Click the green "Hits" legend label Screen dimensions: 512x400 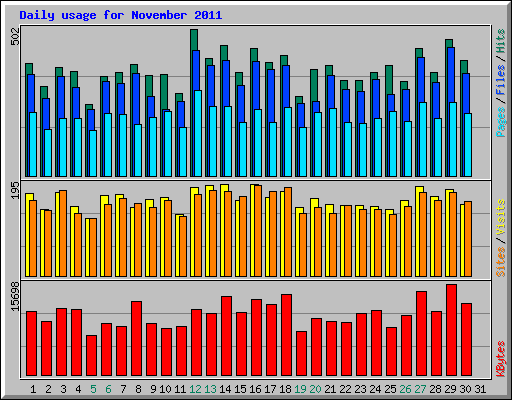tap(501, 41)
